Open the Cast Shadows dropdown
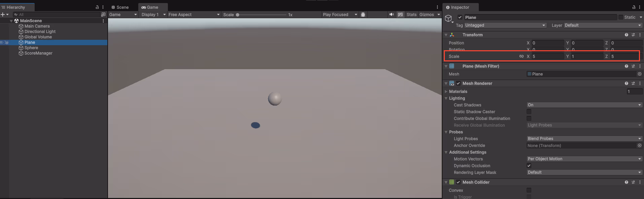644x199 pixels. (x=584, y=105)
